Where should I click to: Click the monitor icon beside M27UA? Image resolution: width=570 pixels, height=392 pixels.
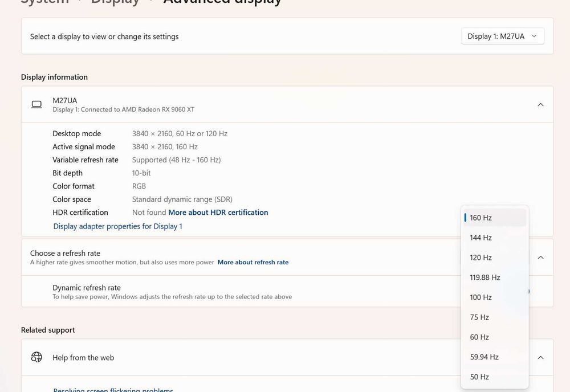pyautogui.click(x=36, y=105)
